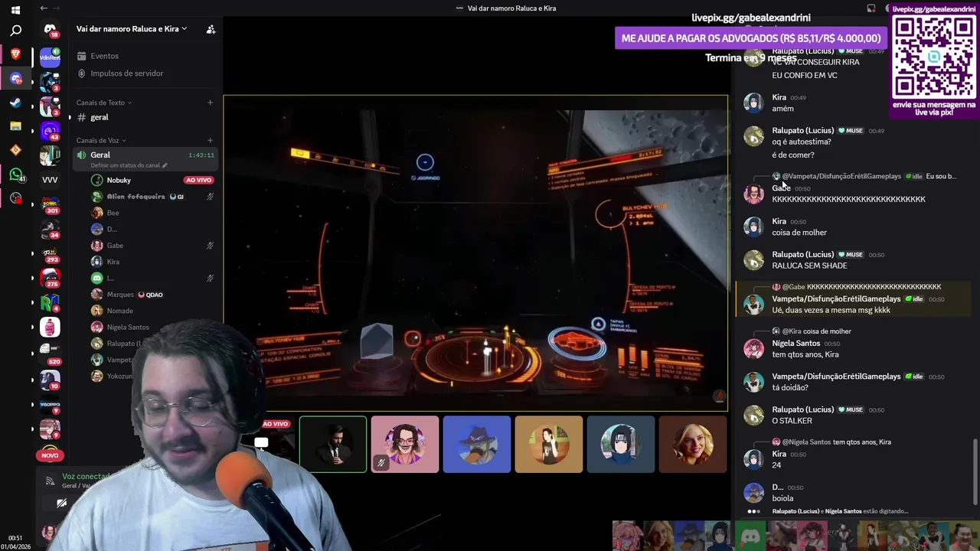Image resolution: width=980 pixels, height=551 pixels.
Task: Open Discord direct messages home icon
Action: tap(50, 30)
